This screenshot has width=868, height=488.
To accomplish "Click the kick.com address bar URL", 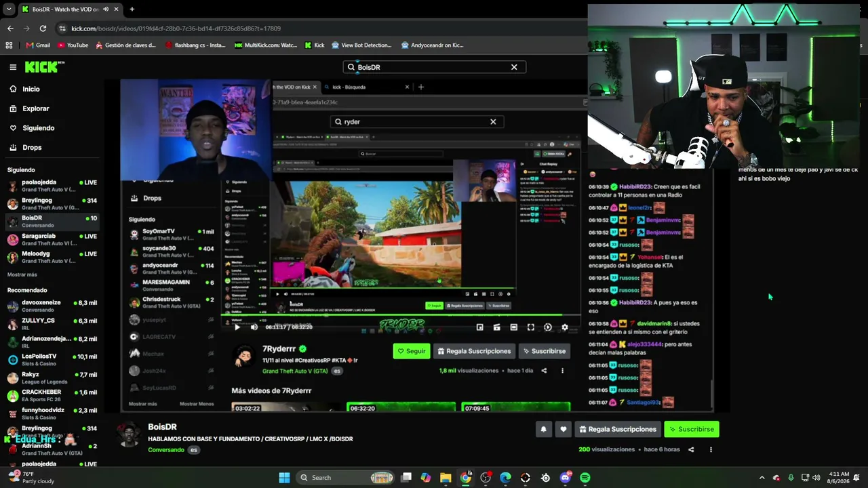I will (176, 28).
